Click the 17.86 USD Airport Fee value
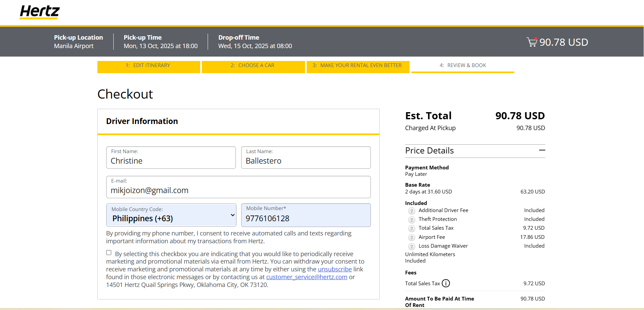The width and height of the screenshot is (644, 310). pos(532,237)
